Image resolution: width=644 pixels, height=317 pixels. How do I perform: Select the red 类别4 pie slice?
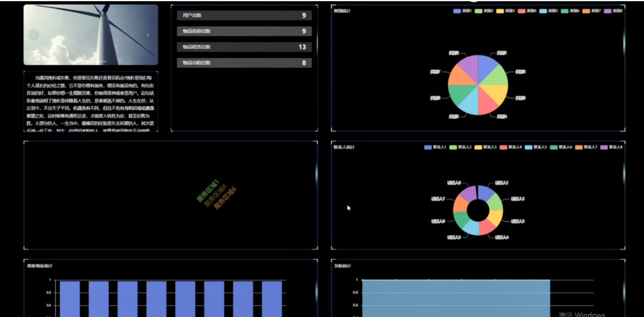487,104
